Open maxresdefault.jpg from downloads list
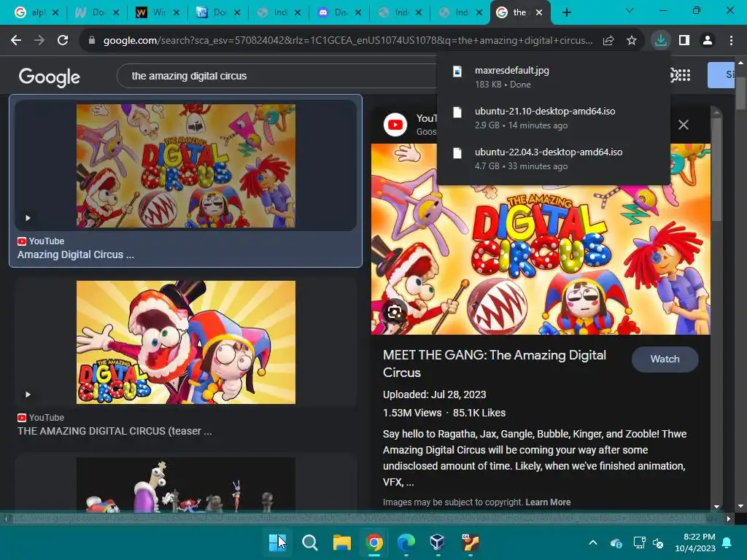Image resolution: width=747 pixels, height=560 pixels. pos(553,77)
